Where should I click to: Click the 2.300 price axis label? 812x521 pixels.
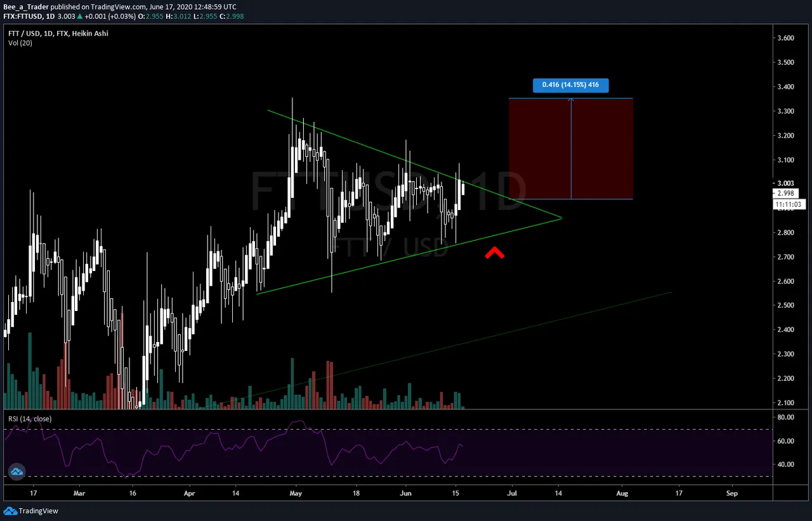tap(785, 354)
